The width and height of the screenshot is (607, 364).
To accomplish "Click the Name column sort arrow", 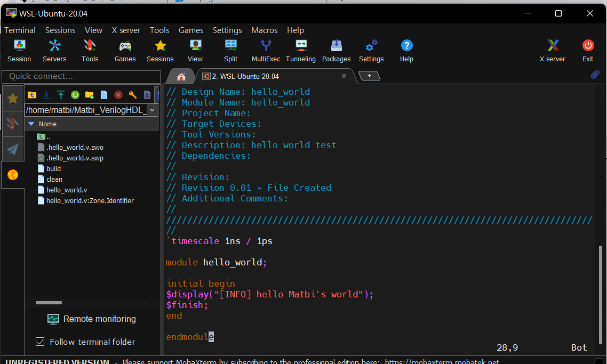I will (x=31, y=124).
